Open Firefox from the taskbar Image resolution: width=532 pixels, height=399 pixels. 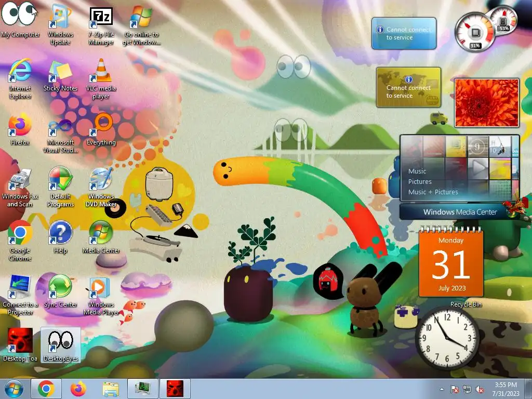[x=78, y=389]
